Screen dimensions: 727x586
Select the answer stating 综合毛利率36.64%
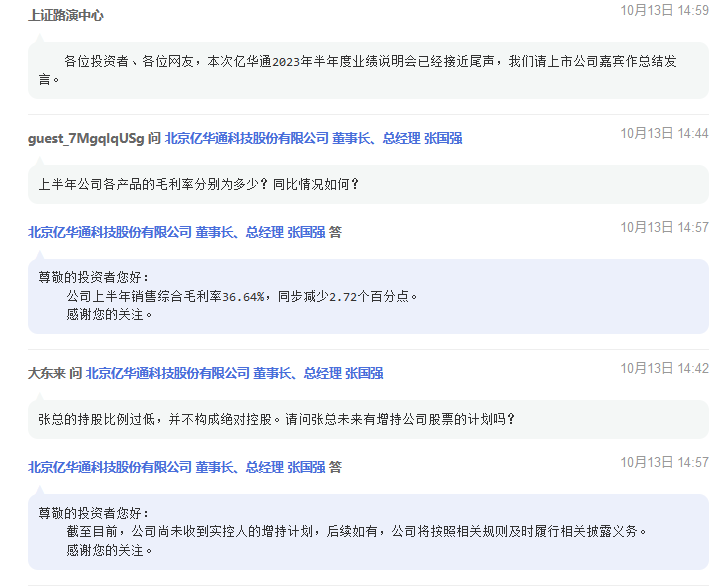[368, 296]
